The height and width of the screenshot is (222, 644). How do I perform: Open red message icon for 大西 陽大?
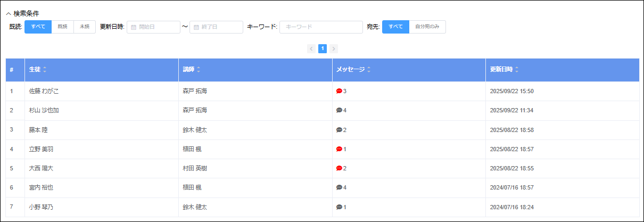pyautogui.click(x=339, y=168)
